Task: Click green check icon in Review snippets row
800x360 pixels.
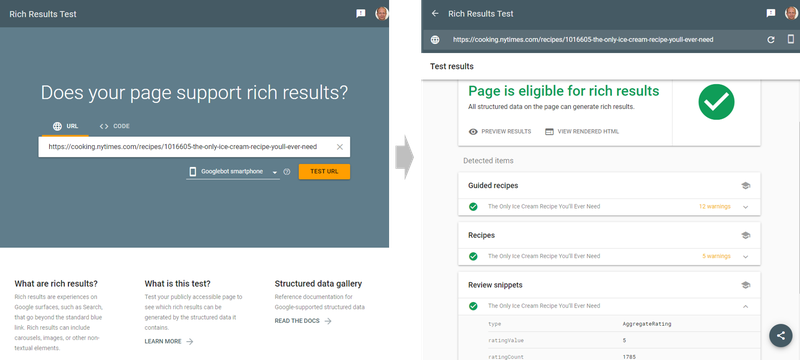Action: tap(473, 306)
